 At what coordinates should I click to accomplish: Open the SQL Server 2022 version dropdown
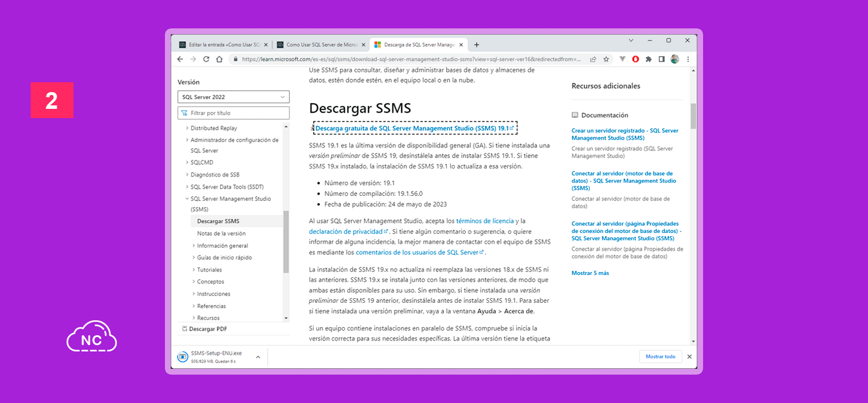pos(234,97)
